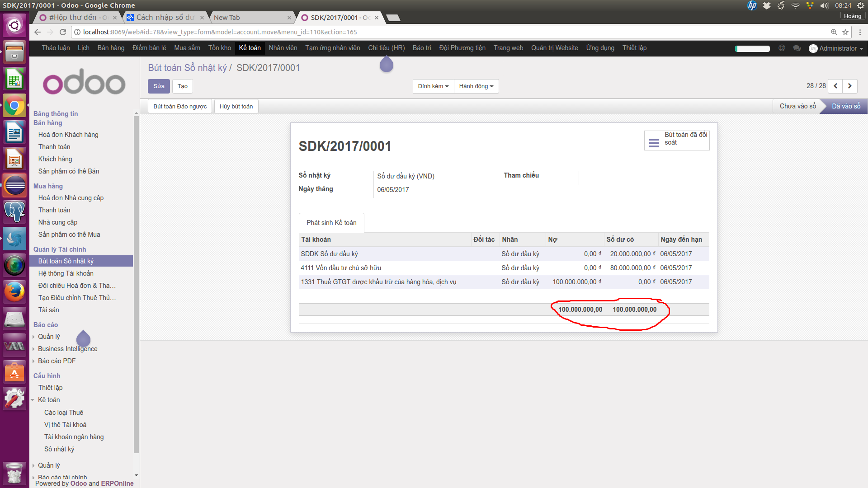Go back in Chrome browser
Viewport: 868px width, 488px height.
pyautogui.click(x=38, y=32)
